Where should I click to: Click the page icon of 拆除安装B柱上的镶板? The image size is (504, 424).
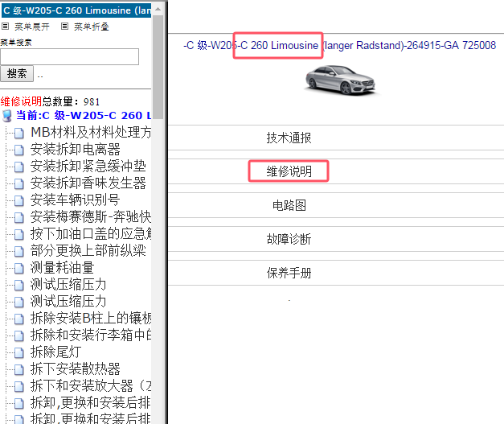coord(19,319)
